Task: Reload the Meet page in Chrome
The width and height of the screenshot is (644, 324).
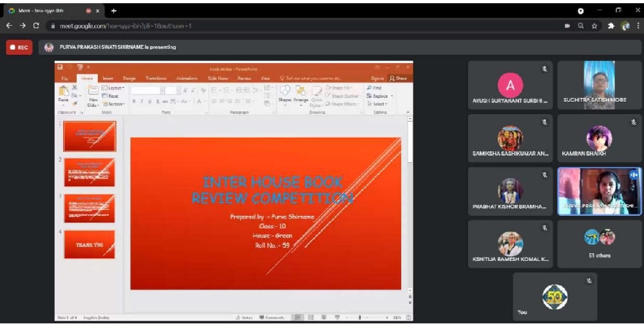Action: pos(36,26)
